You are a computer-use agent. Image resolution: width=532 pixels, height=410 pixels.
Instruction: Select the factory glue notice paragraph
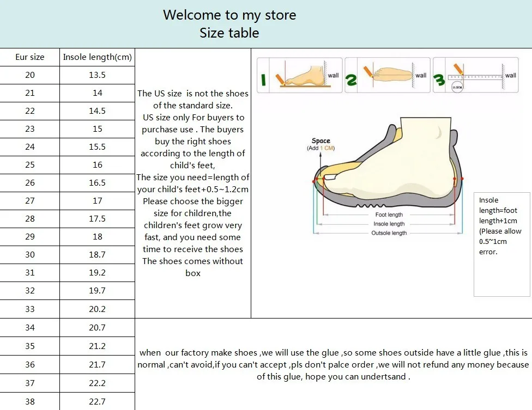click(333, 365)
